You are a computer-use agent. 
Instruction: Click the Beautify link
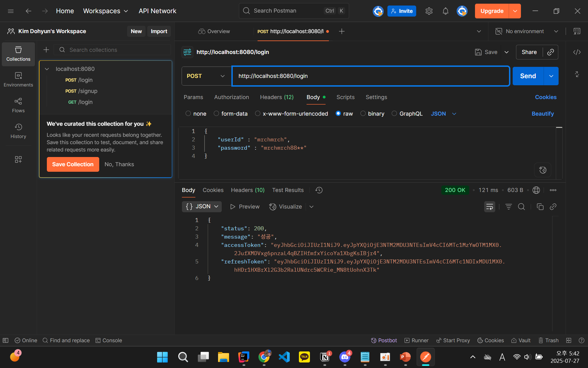(542, 114)
